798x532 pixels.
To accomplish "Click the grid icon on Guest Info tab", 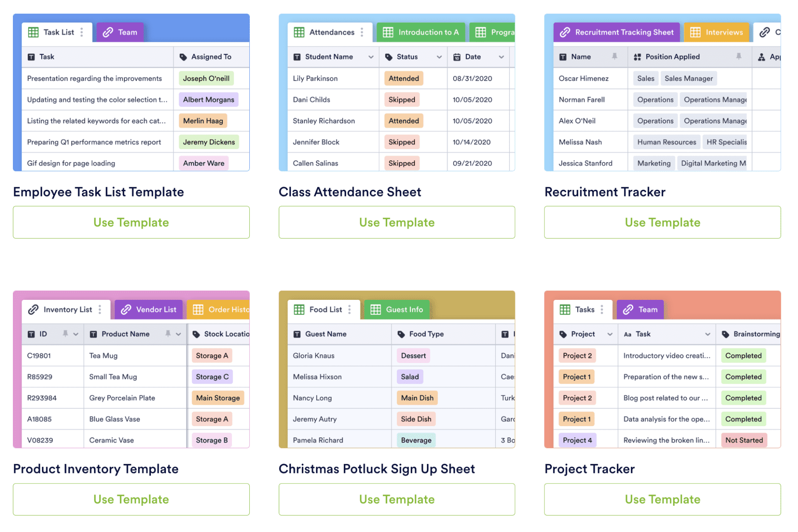I will pyautogui.click(x=376, y=309).
